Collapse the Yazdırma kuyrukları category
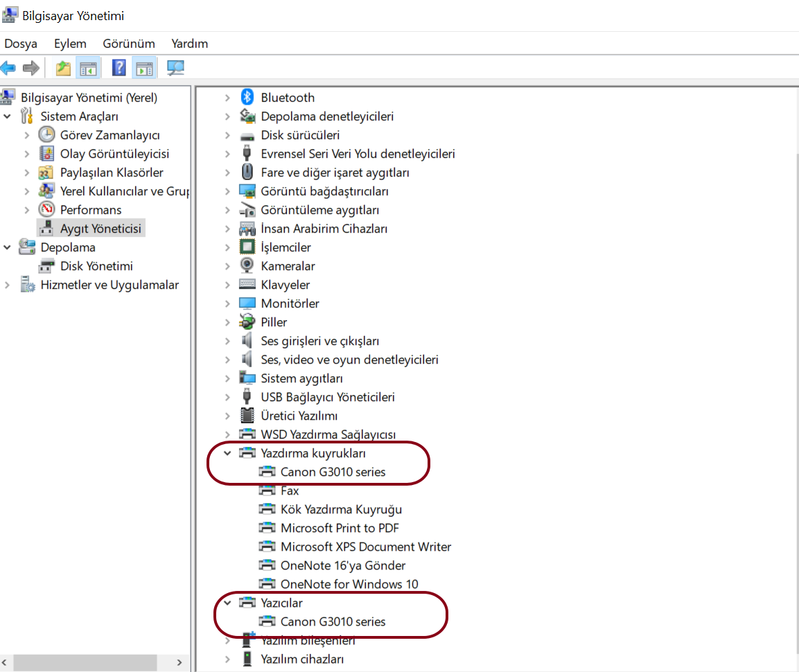Screen dimensions: 799x672 (x=229, y=452)
